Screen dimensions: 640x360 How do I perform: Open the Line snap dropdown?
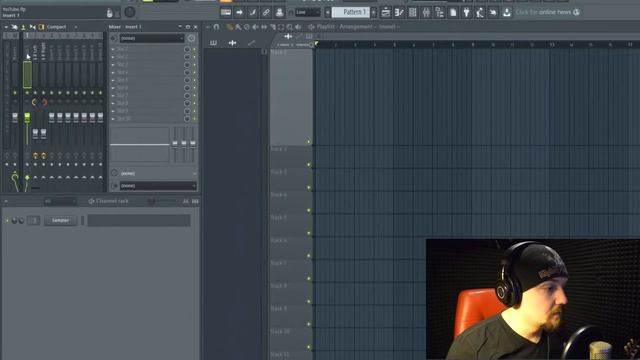(x=307, y=13)
